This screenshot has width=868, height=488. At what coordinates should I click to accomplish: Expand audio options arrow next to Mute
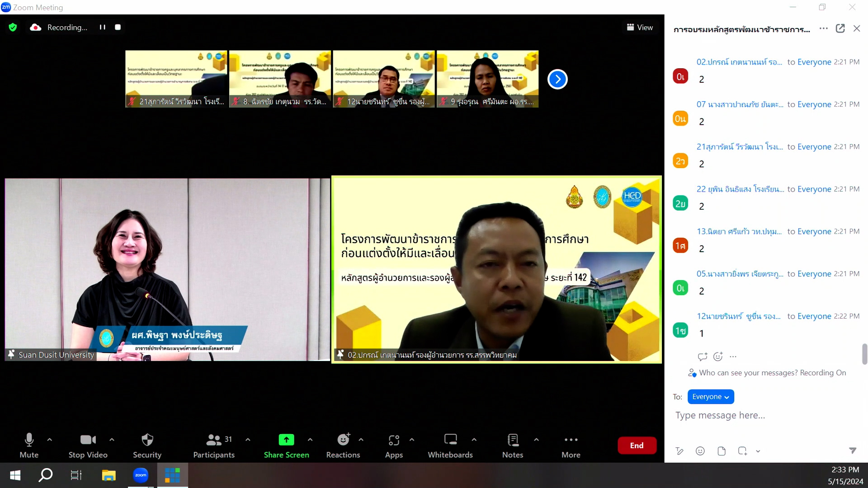50,440
